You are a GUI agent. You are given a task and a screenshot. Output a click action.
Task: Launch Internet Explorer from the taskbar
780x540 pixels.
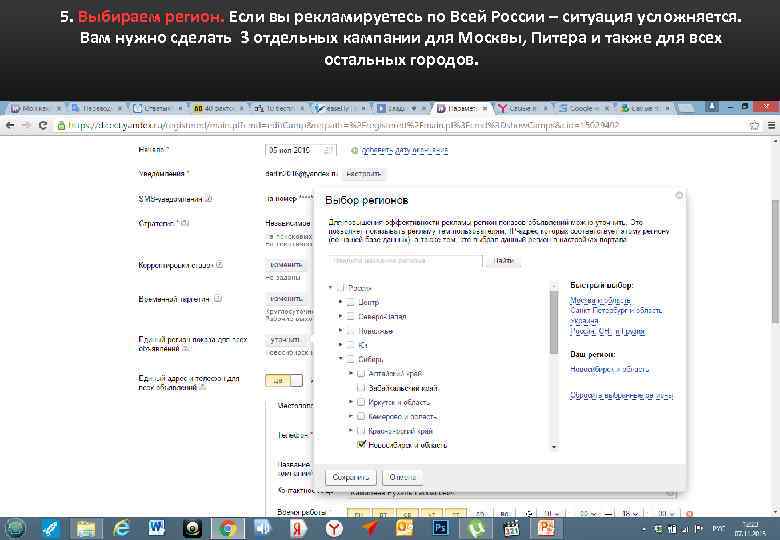121,528
